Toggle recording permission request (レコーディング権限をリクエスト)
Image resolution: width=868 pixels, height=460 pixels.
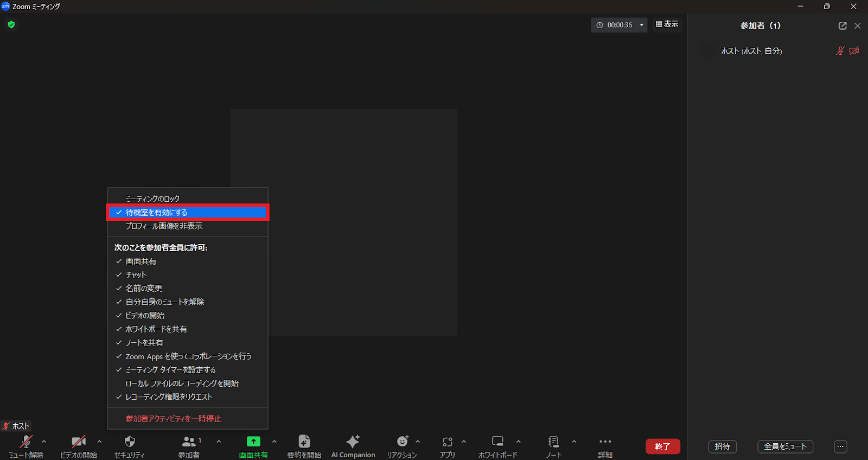[188, 397]
